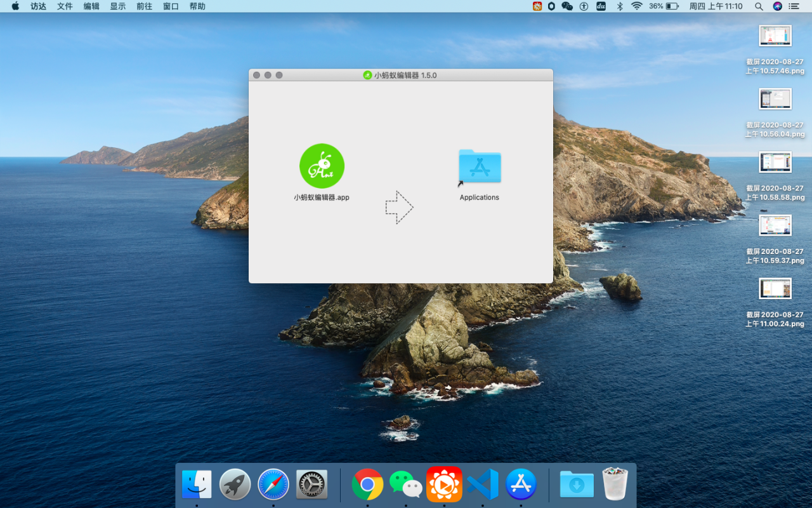Click the Wi-Fi status icon

click(636, 6)
